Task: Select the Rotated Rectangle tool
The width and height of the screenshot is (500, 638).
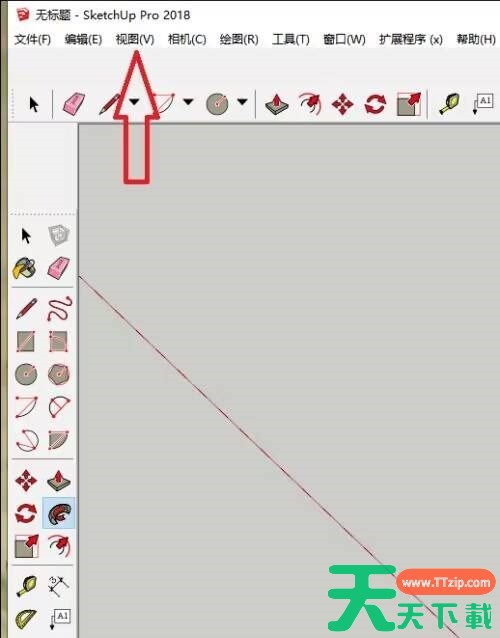Action: 59,341
